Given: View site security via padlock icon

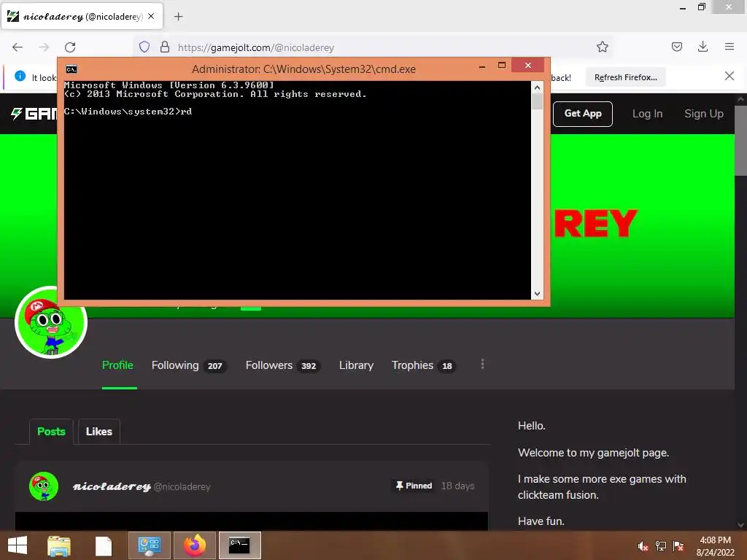Looking at the screenshot, I should click(165, 47).
